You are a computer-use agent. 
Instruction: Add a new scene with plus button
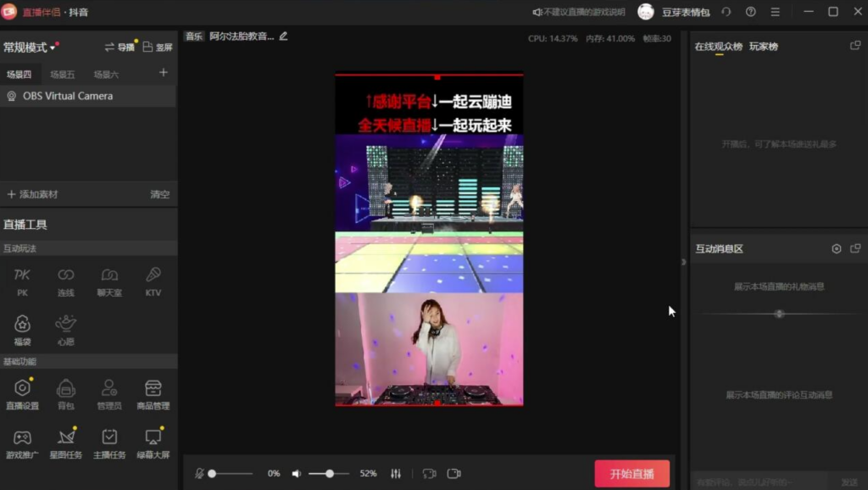tap(164, 73)
